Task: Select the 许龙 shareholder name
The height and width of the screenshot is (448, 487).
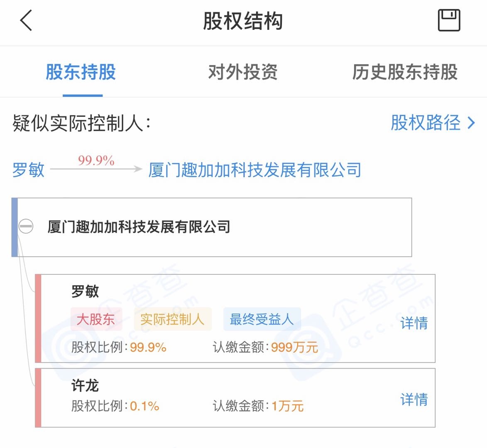Action: [85, 385]
